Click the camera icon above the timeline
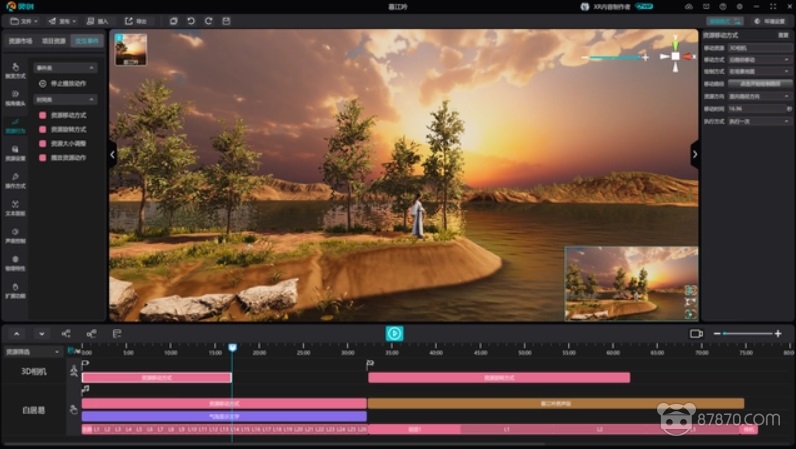This screenshot has height=449, width=796. point(696,333)
